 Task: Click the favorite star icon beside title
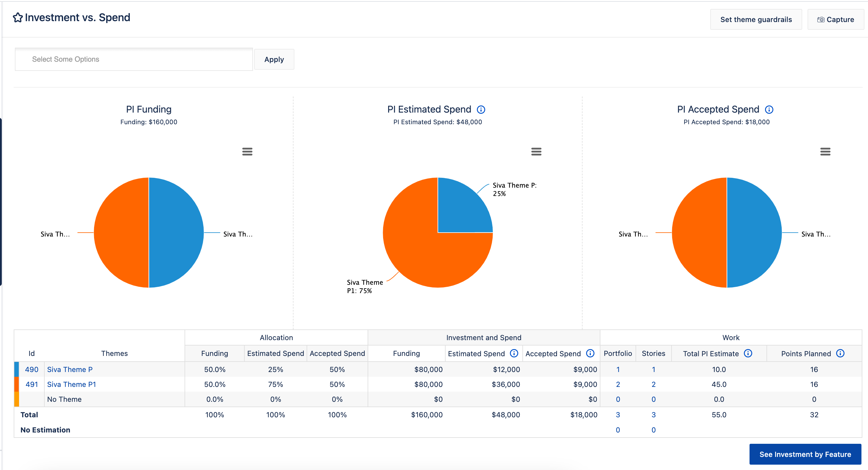[x=18, y=18]
